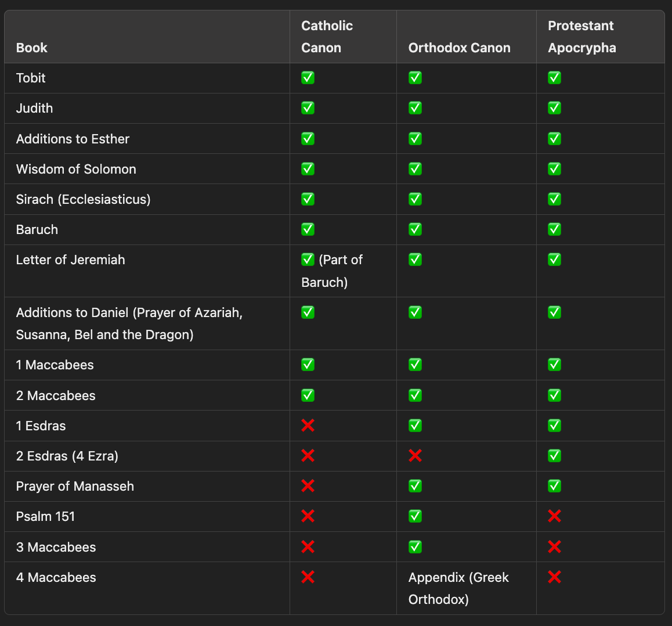672x626 pixels.
Task: Click 2 Maccabees Orthodox Canon check mark
Action: (415, 395)
